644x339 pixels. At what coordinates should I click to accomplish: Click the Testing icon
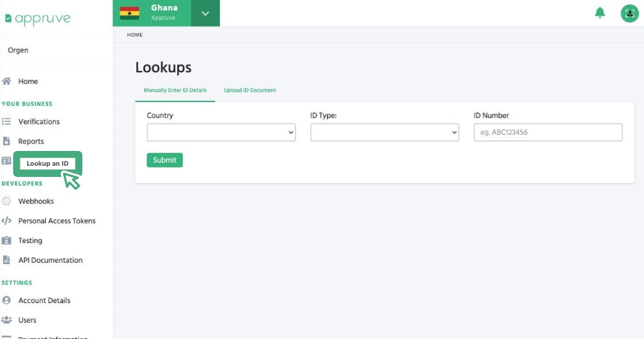point(6,241)
